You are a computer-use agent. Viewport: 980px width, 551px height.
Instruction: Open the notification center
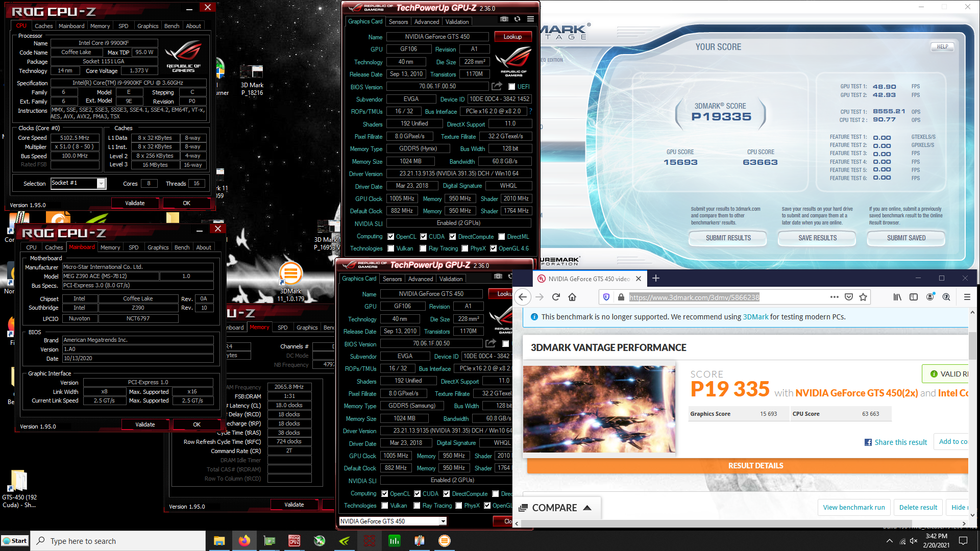click(x=963, y=541)
